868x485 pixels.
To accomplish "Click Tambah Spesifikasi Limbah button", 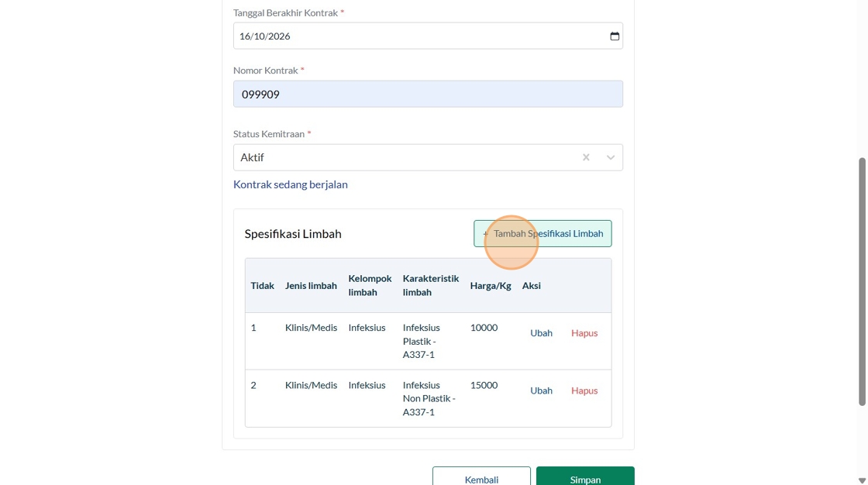I will (542, 234).
